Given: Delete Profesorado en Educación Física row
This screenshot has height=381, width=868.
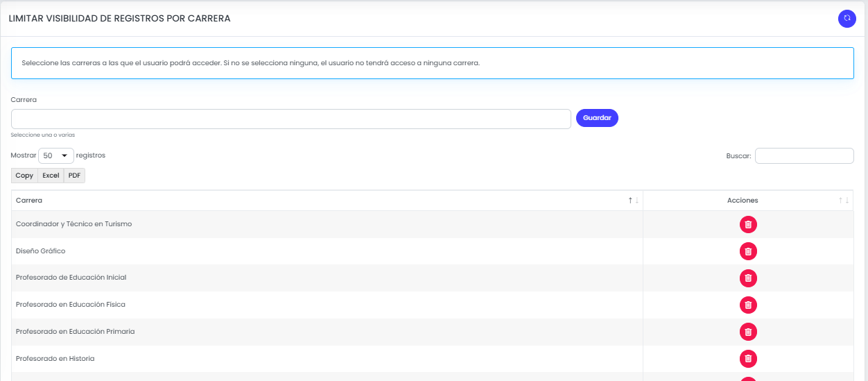Looking at the screenshot, I should coord(748,305).
